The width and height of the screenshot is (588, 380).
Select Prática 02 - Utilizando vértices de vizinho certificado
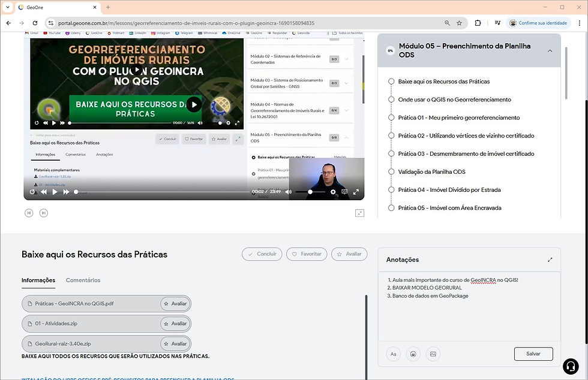(466, 135)
